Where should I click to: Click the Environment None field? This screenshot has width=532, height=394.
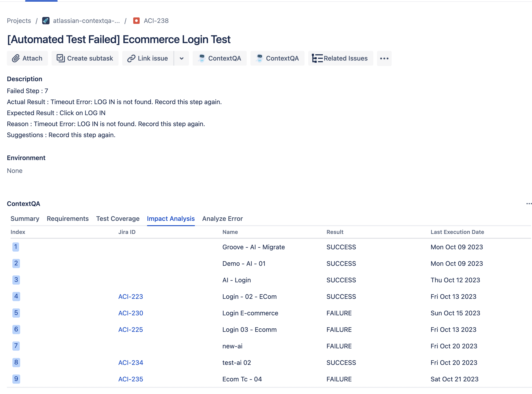pyautogui.click(x=15, y=171)
